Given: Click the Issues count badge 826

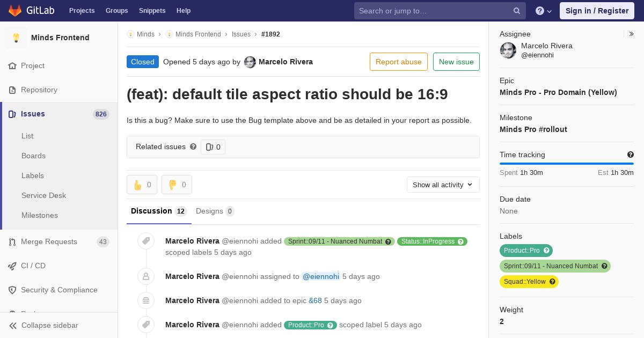Looking at the screenshot, I should click(101, 114).
